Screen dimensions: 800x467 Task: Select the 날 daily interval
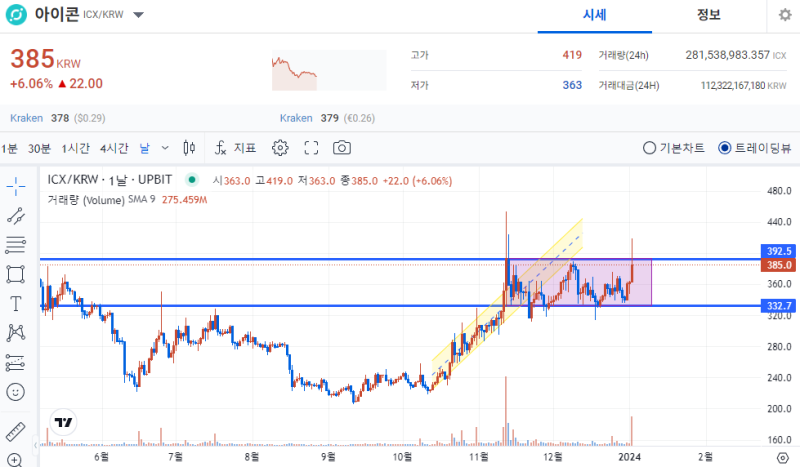click(145, 149)
